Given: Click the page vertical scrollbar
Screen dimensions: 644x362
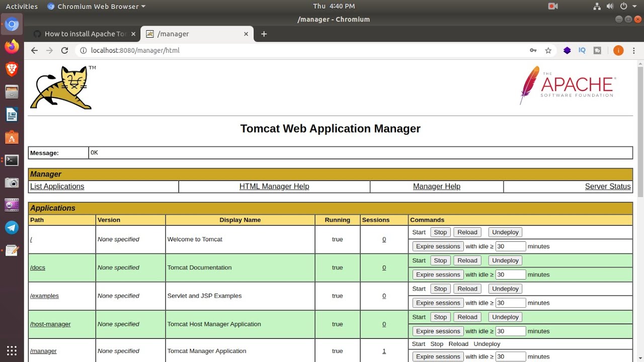Looking at the screenshot, I should point(640,131).
